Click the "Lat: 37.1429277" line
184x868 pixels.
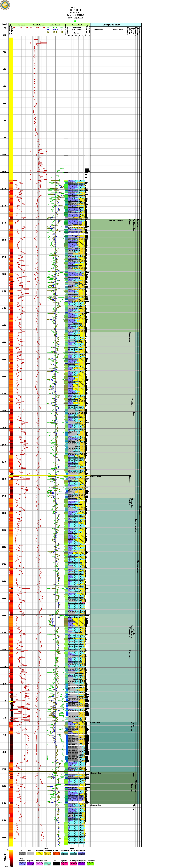tap(75, 13)
